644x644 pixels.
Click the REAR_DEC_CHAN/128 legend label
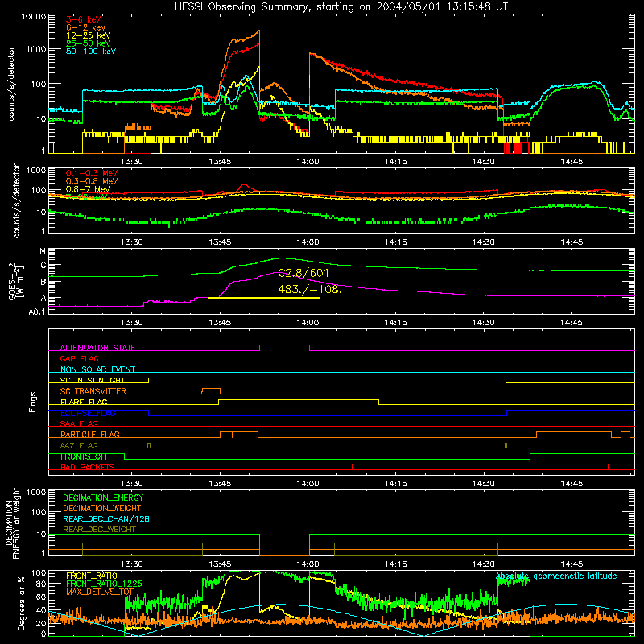tap(106, 518)
